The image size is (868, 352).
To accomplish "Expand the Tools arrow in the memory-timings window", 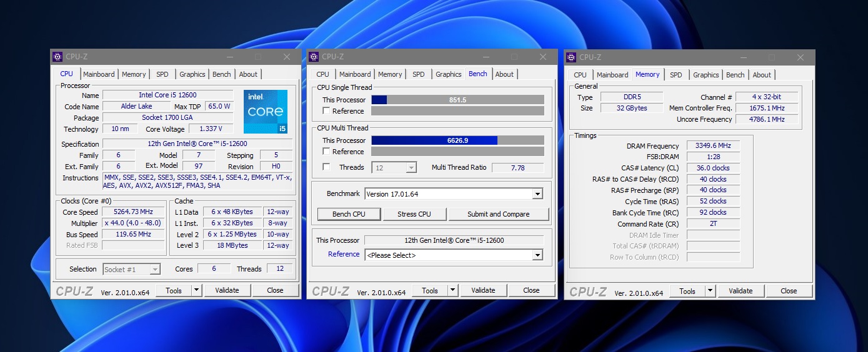I will click(x=710, y=291).
